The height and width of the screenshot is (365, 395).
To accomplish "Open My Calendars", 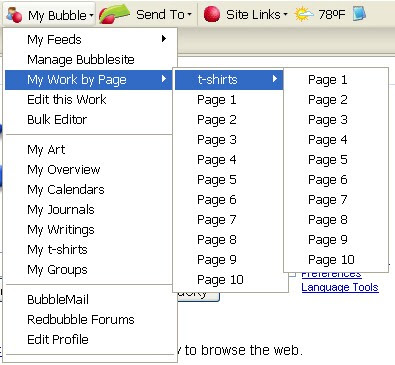I will pyautogui.click(x=89, y=190).
